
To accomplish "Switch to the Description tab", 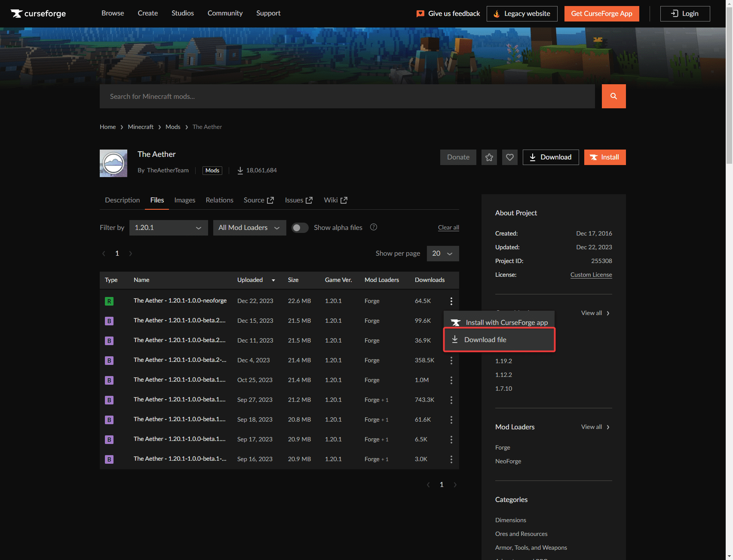I will pos(122,200).
